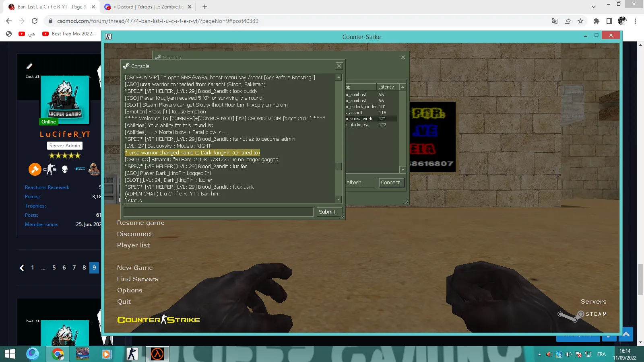Open the Chrome three-dot menu
The image size is (644, 362).
(x=636, y=21)
